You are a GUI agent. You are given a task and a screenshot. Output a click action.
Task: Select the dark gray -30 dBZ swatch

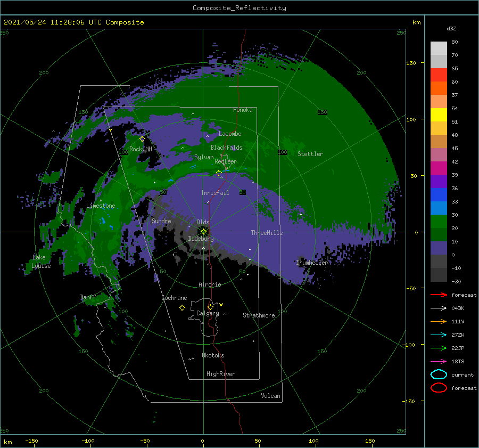(x=439, y=275)
